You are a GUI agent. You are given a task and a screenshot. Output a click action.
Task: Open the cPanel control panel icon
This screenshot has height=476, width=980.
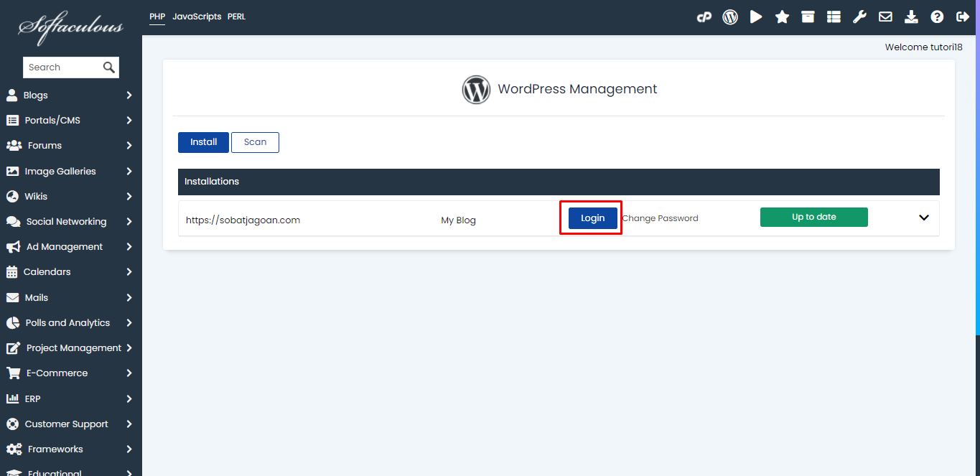[704, 17]
